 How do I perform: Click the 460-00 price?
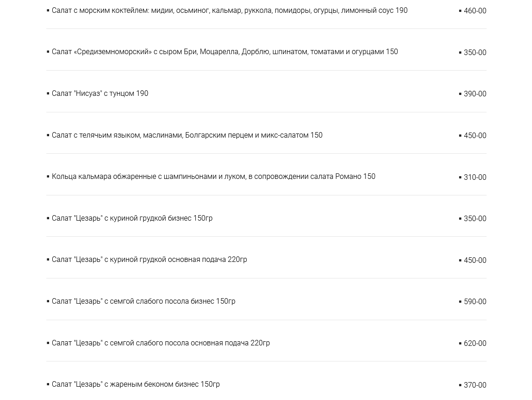(475, 11)
